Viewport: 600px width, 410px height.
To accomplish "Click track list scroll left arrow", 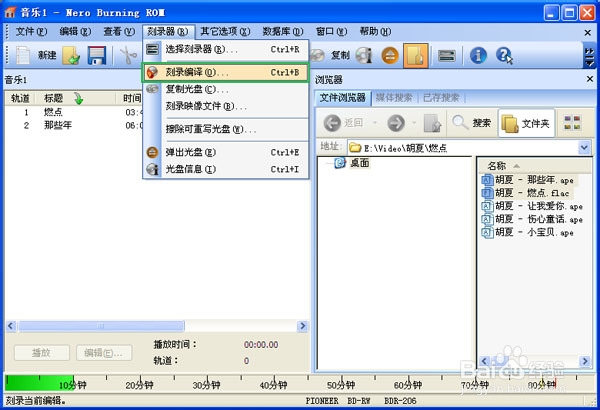I will click(11, 326).
